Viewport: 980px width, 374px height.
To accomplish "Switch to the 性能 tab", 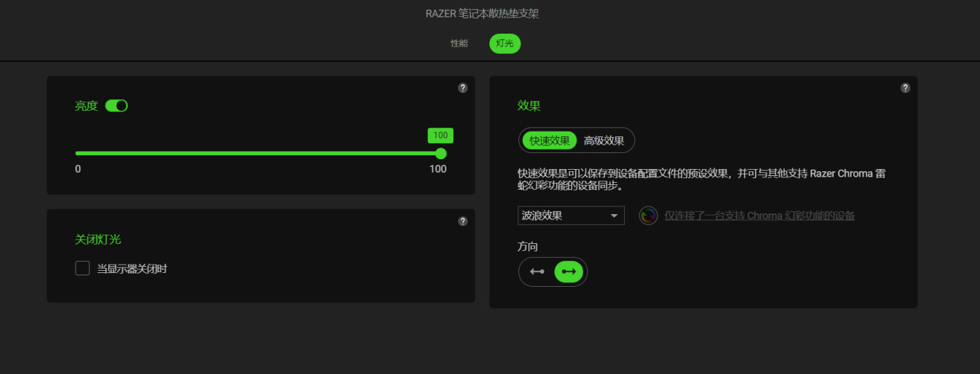I will pos(459,44).
